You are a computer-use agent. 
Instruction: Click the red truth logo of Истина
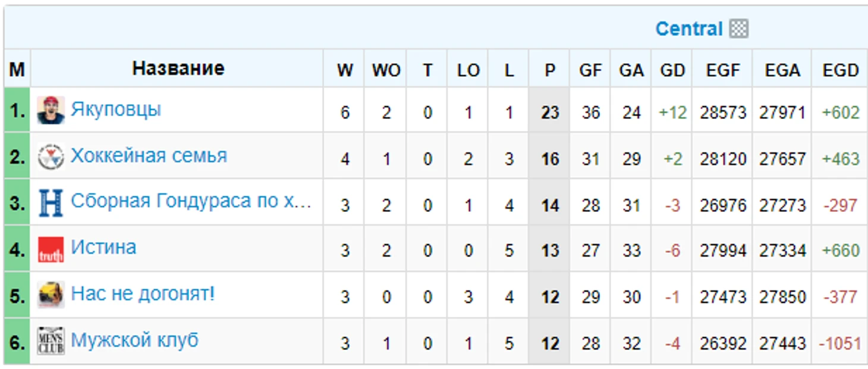pyautogui.click(x=51, y=249)
